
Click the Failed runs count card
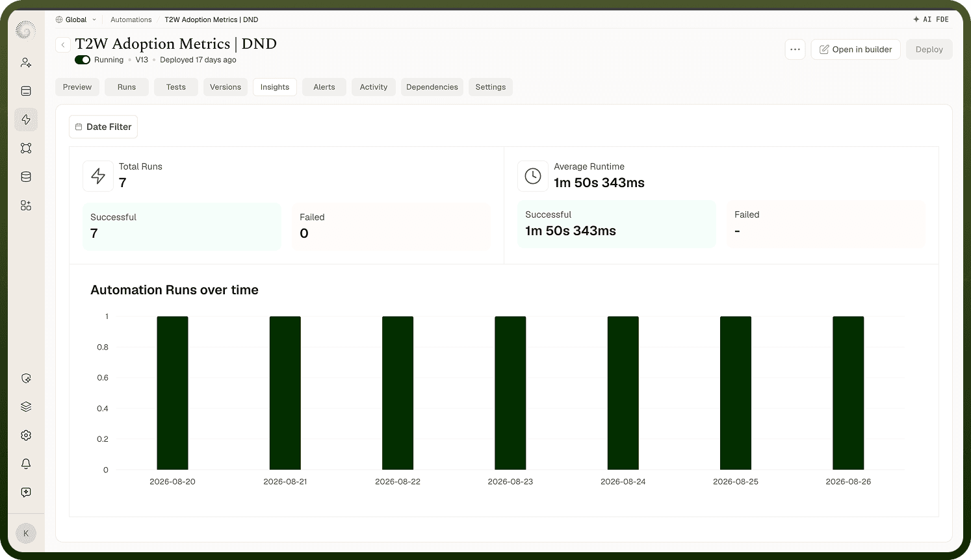click(391, 226)
